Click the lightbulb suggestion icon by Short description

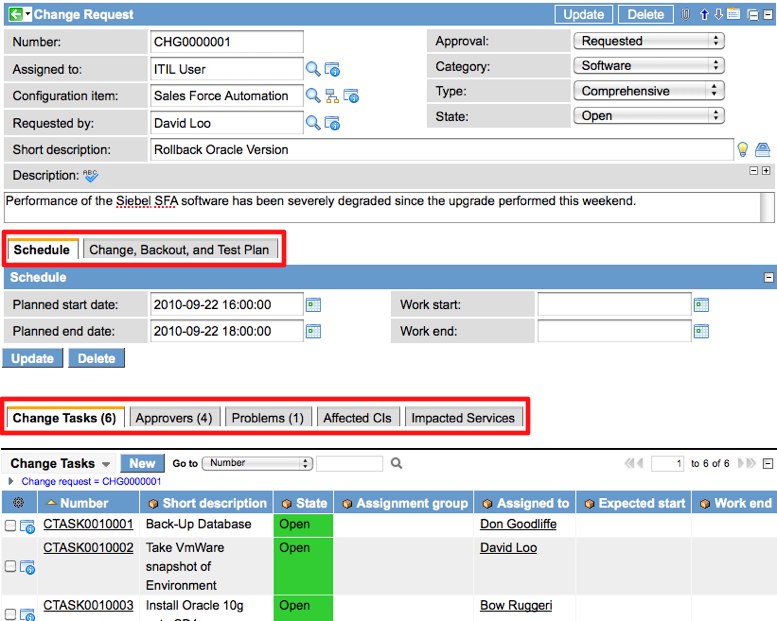pyautogui.click(x=743, y=150)
